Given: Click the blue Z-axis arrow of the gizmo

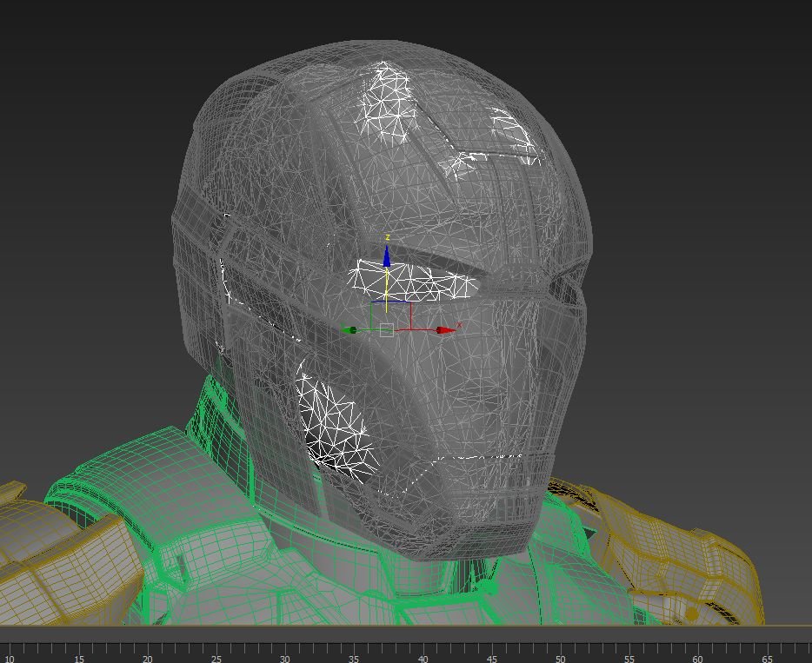Looking at the screenshot, I should coord(387,256).
